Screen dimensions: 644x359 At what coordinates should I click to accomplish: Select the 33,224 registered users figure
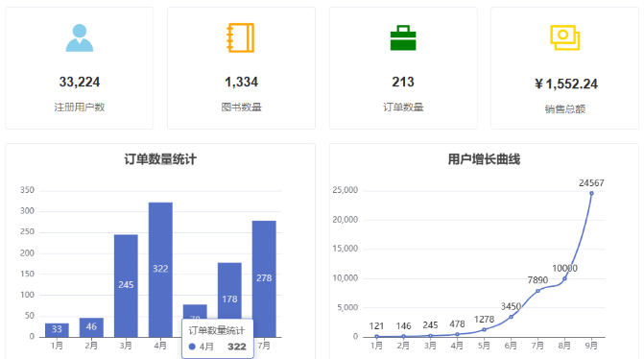[80, 82]
